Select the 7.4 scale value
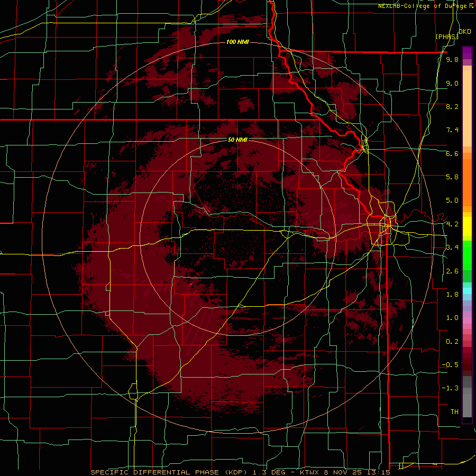The width and height of the screenshot is (476, 476). [452, 130]
